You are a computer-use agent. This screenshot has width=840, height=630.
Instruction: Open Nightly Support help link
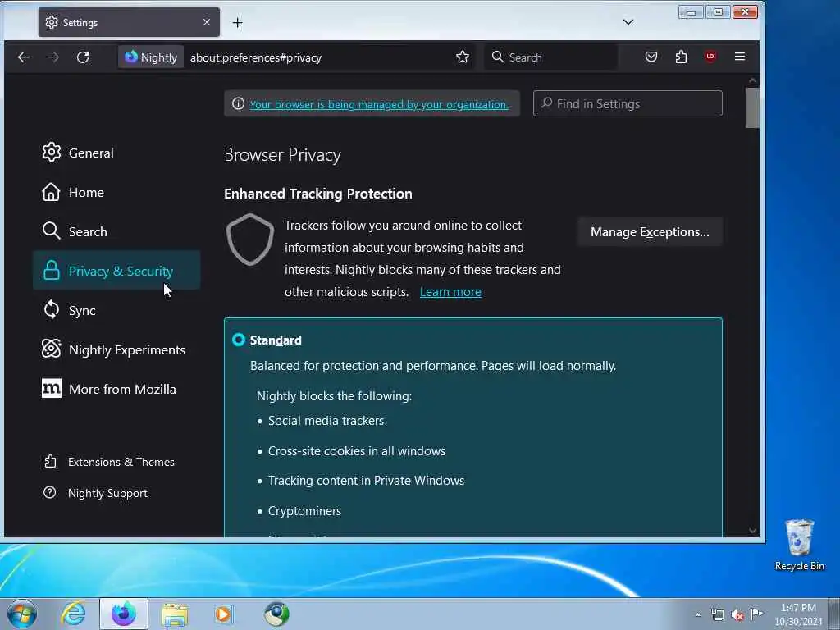pos(95,493)
